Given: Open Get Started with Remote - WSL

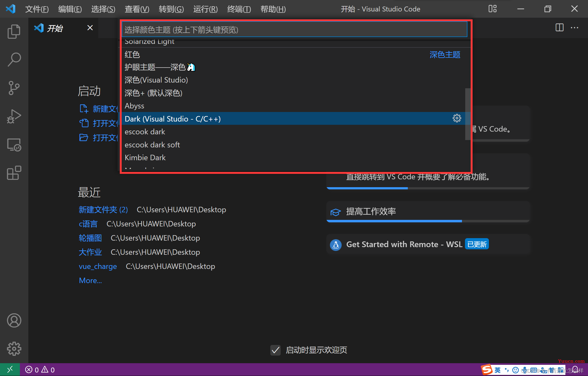Looking at the screenshot, I should click(428, 244).
